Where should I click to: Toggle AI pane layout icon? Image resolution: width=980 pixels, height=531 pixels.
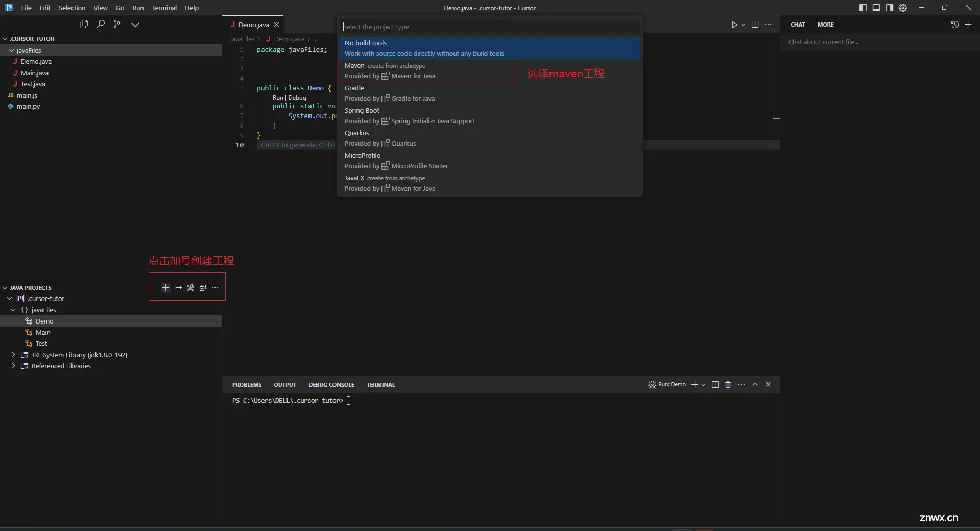click(x=890, y=8)
